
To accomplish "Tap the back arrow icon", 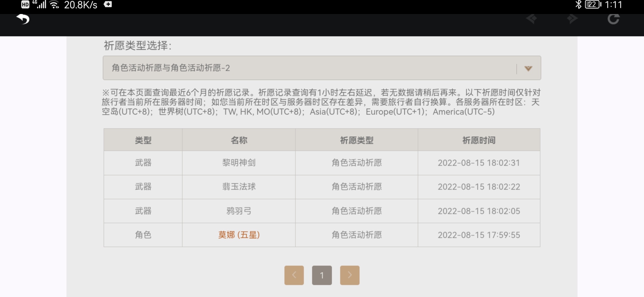I will click(23, 19).
